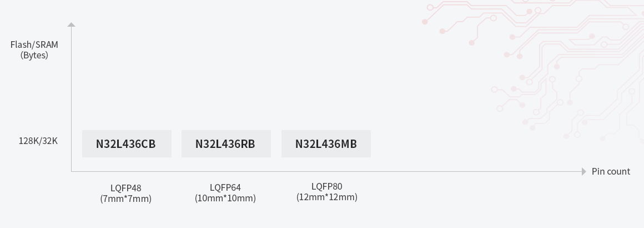Click the (Bytes) unit text
The height and width of the screenshot is (228, 644).
[34, 55]
